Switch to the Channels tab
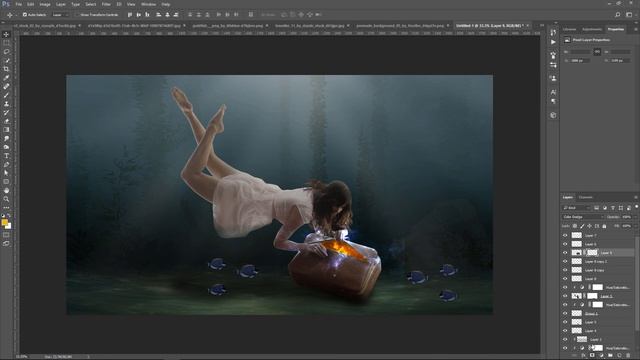 pos(586,198)
